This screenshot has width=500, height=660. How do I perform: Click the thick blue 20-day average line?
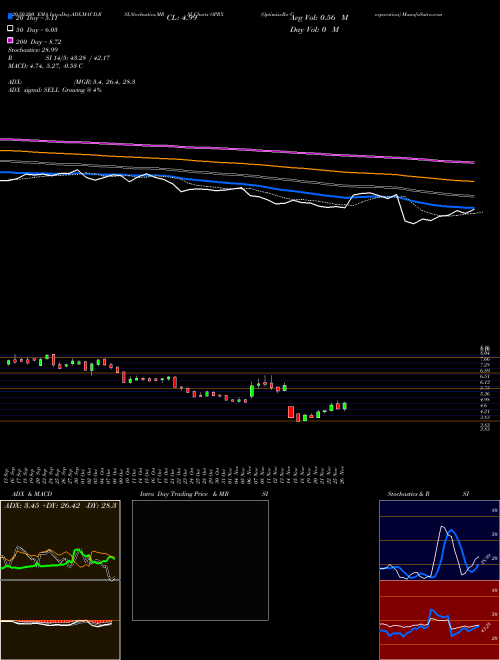click(x=236, y=184)
